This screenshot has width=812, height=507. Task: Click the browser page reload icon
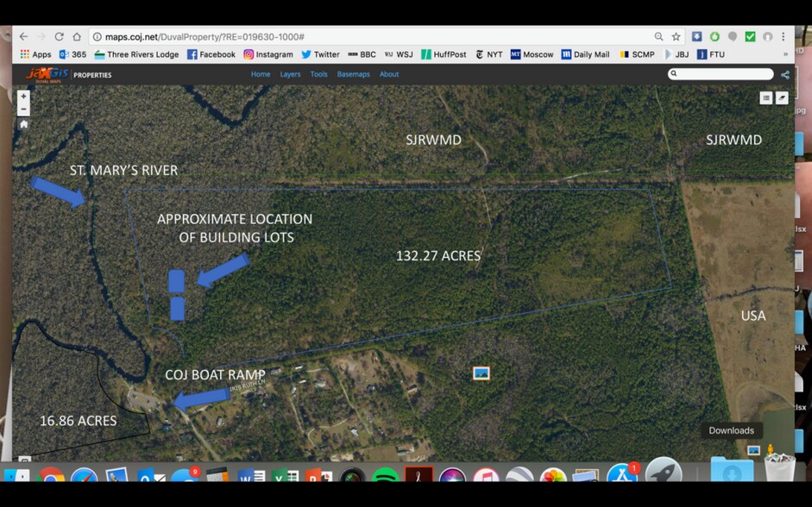pos(59,37)
